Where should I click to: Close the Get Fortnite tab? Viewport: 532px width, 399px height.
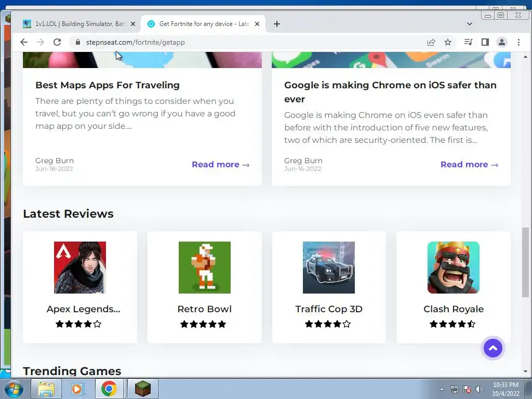[257, 24]
